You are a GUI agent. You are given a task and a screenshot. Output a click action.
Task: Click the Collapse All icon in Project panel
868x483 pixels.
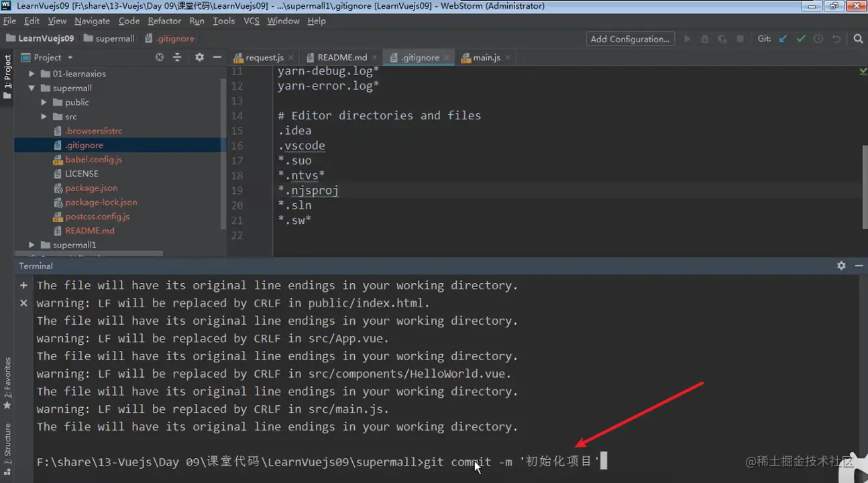coord(177,58)
